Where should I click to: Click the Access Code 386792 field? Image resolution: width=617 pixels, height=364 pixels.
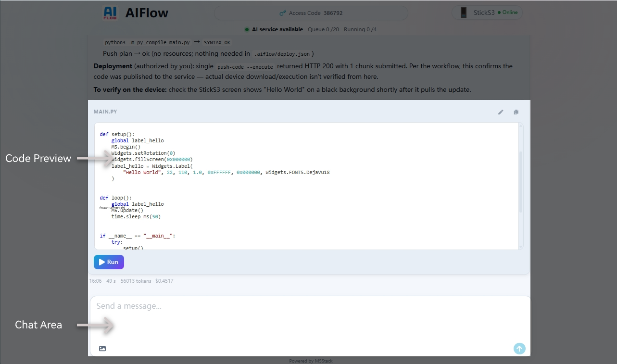(311, 13)
